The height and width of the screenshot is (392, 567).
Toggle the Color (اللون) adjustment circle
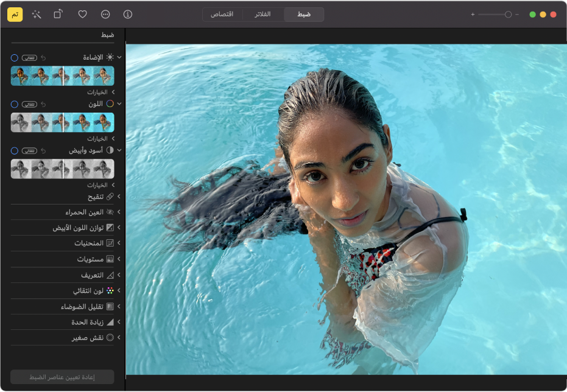pyautogui.click(x=15, y=104)
